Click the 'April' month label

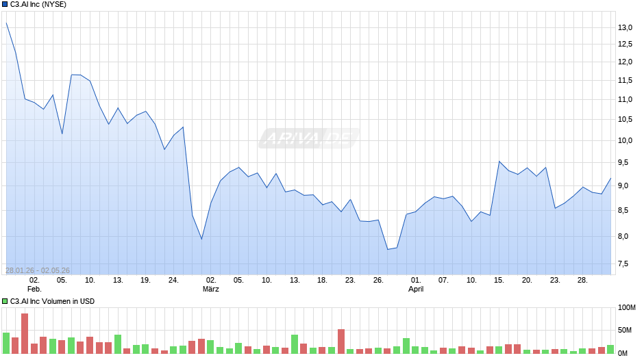(416, 289)
